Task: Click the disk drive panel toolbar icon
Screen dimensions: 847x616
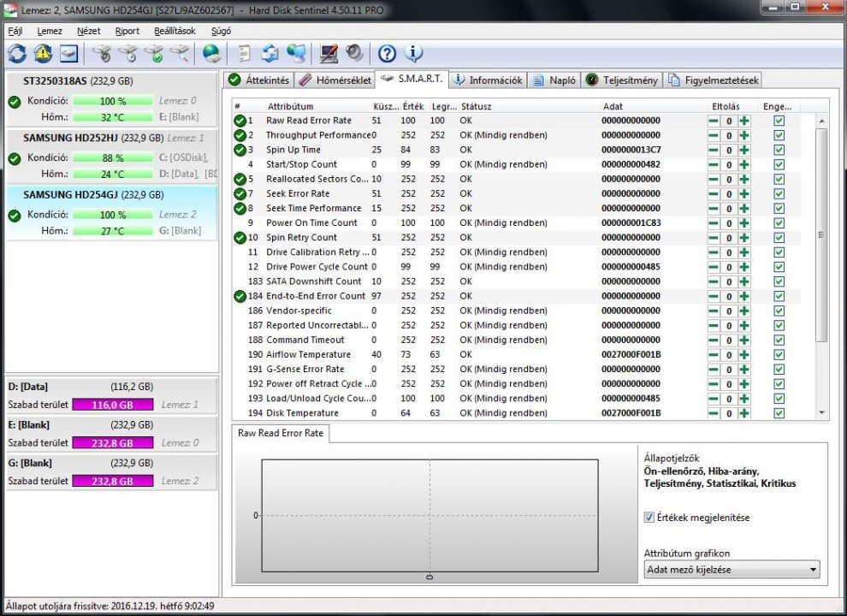Action: [69, 54]
